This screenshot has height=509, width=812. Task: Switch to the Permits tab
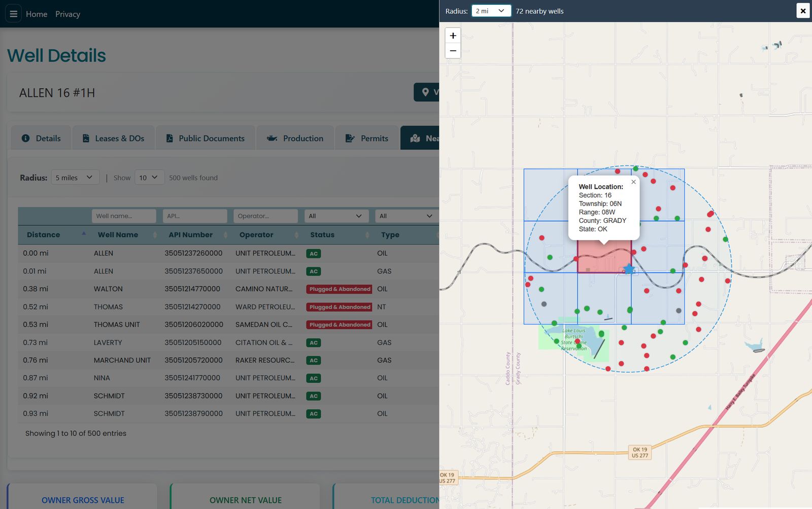point(367,138)
